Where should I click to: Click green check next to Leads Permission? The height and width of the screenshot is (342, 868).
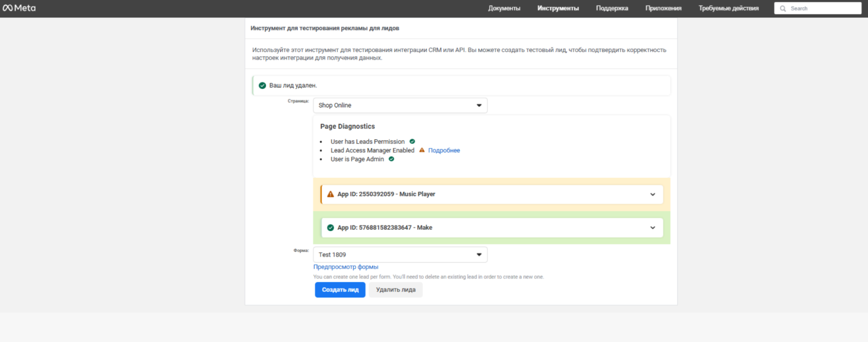[412, 141]
